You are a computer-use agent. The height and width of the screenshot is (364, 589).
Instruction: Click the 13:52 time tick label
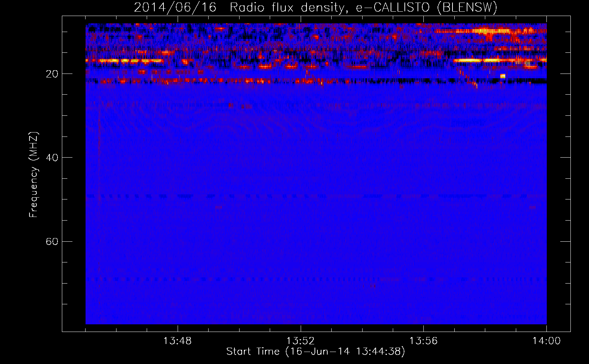pos(300,341)
